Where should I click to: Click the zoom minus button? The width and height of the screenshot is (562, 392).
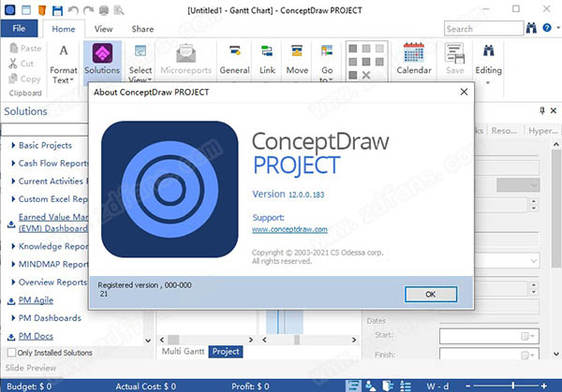(467, 385)
